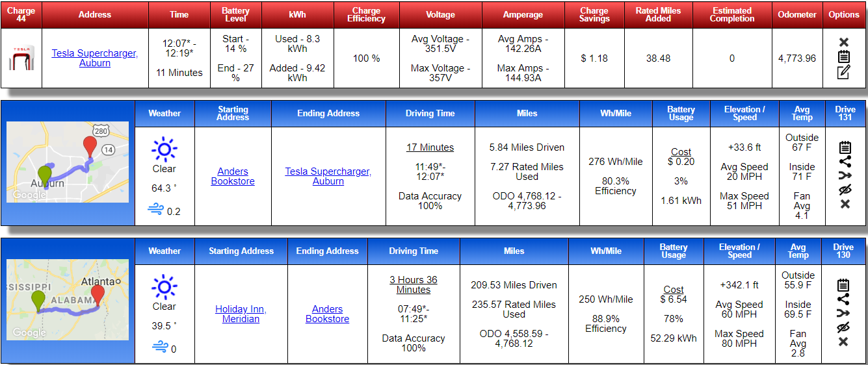Share Drive 130 via share icon

click(843, 299)
